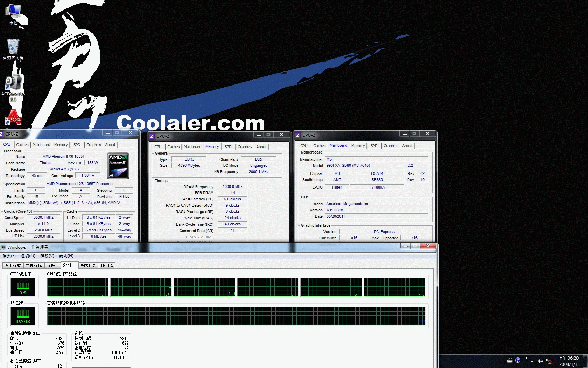
Task: Click the motherboard model '990FXA-GD80 (MS-7640)'
Action: pyautogui.click(x=357, y=166)
